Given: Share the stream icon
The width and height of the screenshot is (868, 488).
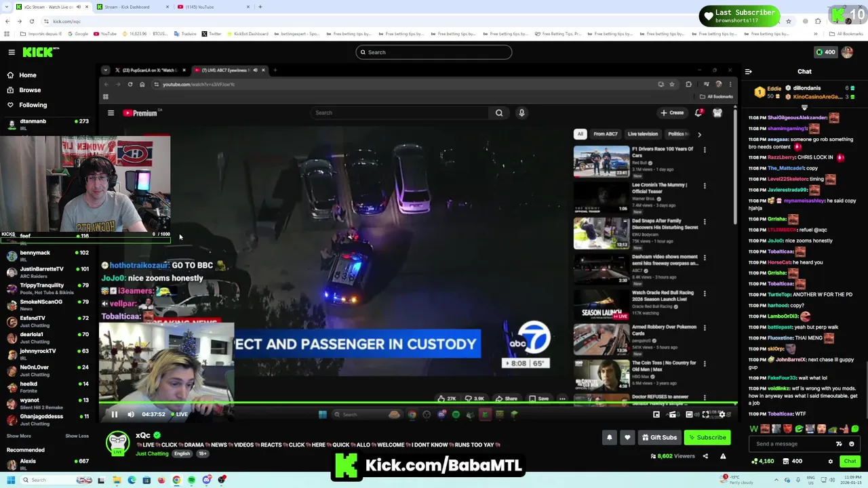Looking at the screenshot, I should [705, 456].
